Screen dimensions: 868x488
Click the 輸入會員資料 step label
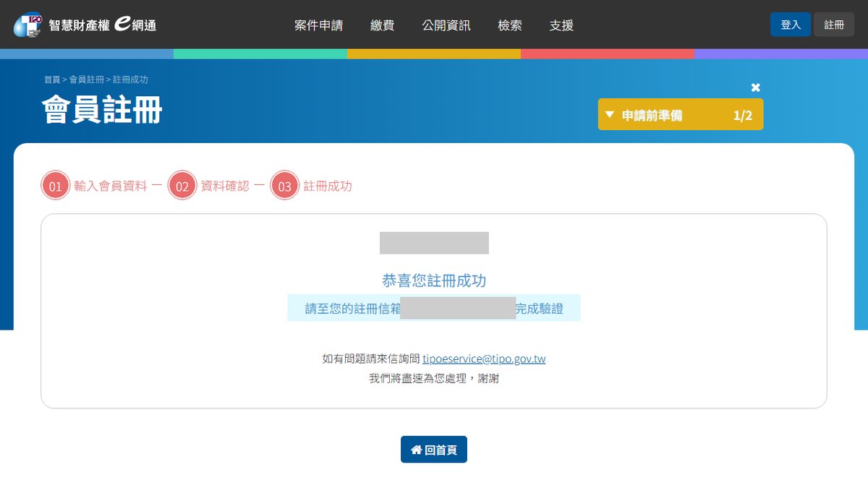(111, 187)
